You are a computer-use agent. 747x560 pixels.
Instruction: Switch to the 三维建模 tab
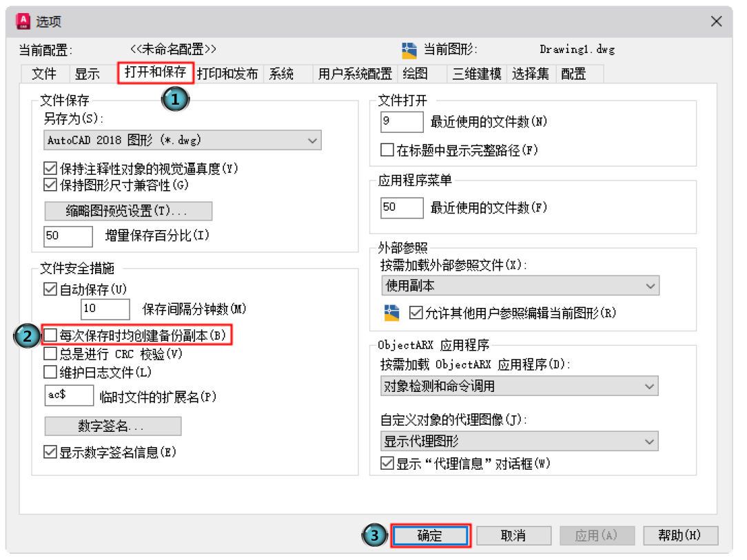tap(476, 74)
